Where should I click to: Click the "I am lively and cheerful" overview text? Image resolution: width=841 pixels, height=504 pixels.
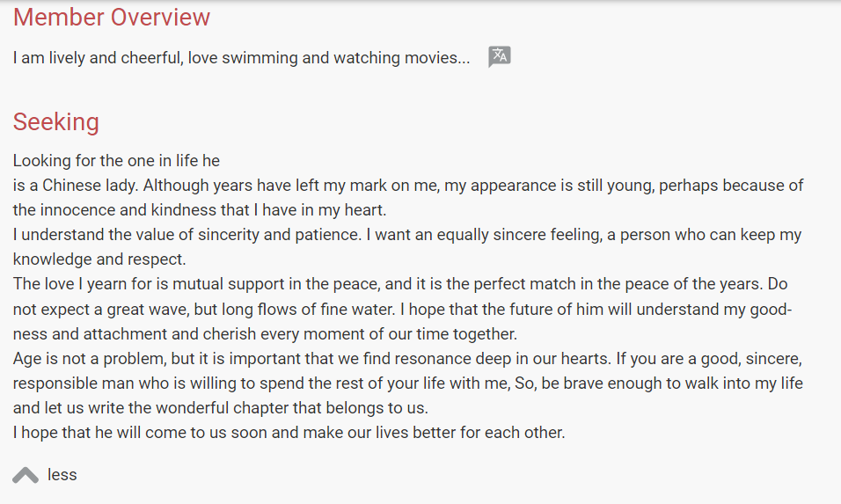coord(241,58)
